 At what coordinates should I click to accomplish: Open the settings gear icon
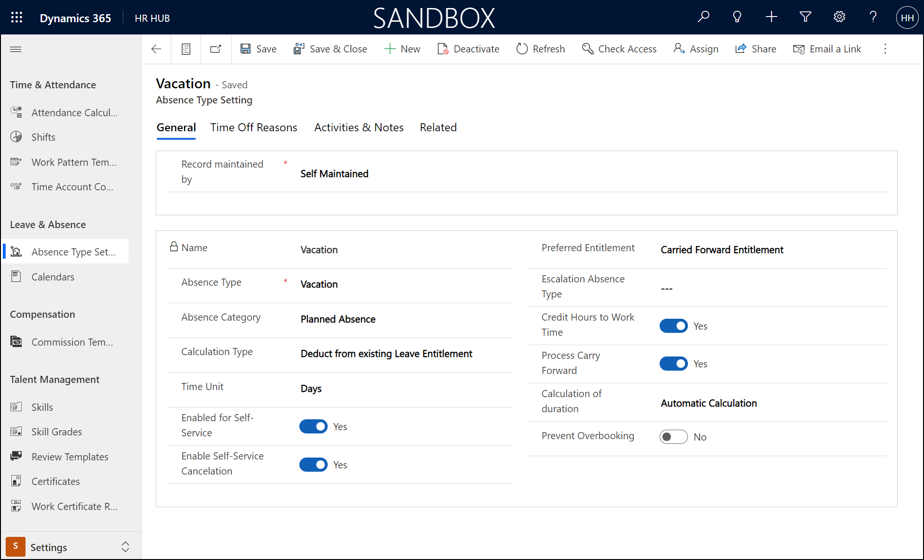point(839,17)
